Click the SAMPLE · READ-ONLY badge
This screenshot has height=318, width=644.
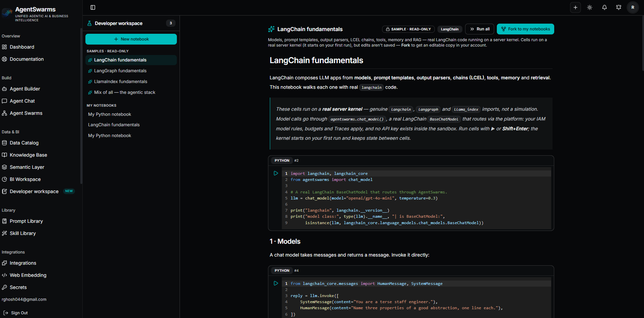click(x=408, y=29)
